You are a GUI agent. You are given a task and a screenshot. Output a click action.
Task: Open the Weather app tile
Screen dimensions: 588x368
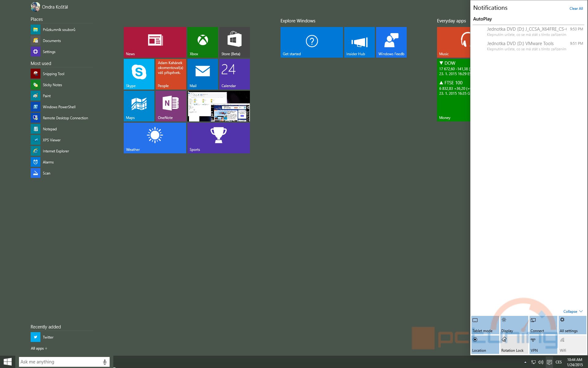coord(155,138)
